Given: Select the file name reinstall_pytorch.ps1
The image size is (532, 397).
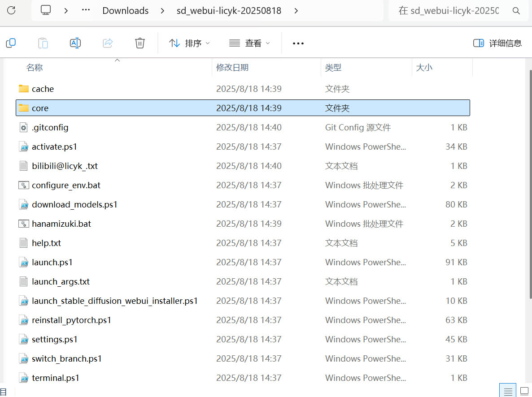Looking at the screenshot, I should point(71,320).
